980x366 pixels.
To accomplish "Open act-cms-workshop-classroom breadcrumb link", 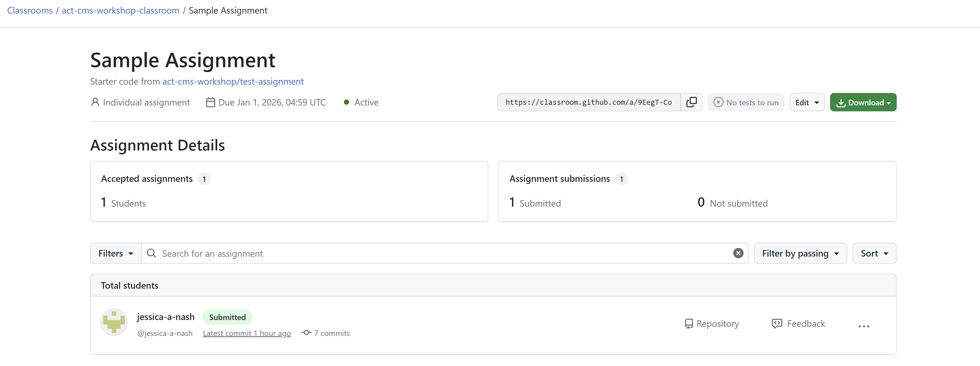I will [x=121, y=10].
